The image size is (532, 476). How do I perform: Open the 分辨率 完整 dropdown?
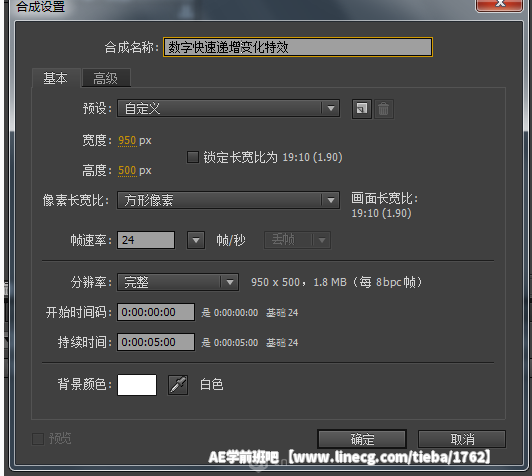pos(178,282)
